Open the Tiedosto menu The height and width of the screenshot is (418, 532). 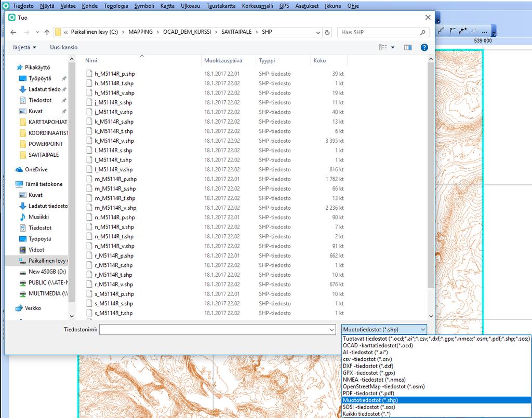[x=23, y=6]
